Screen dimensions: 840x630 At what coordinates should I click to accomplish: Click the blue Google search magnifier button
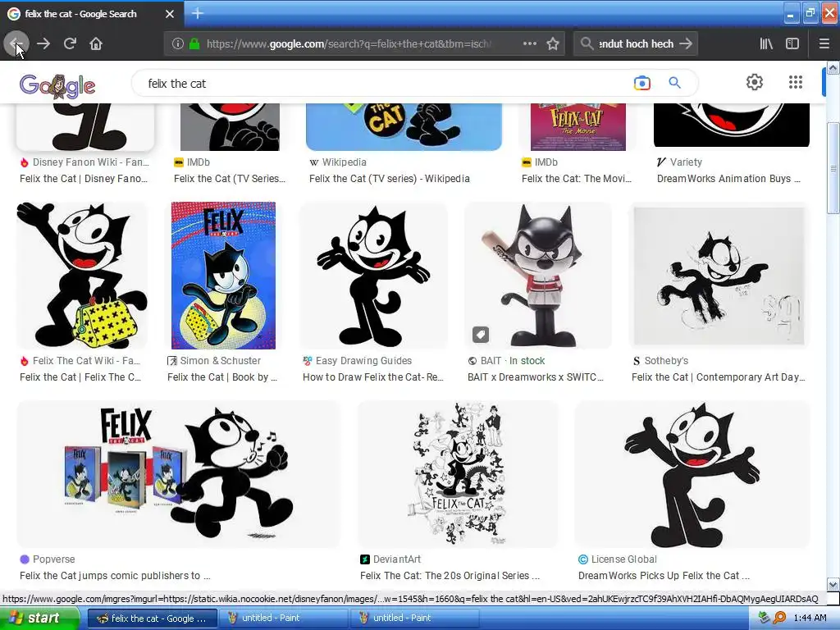coord(674,83)
